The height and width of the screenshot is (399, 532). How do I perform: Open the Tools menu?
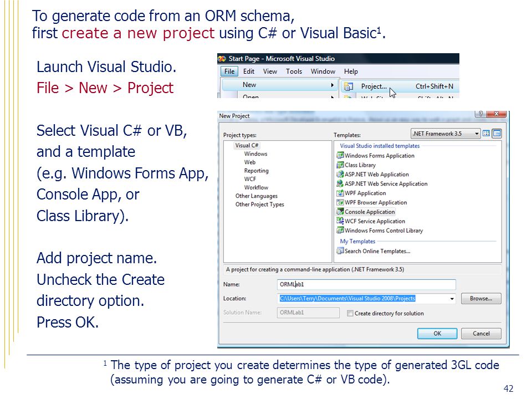click(x=294, y=71)
